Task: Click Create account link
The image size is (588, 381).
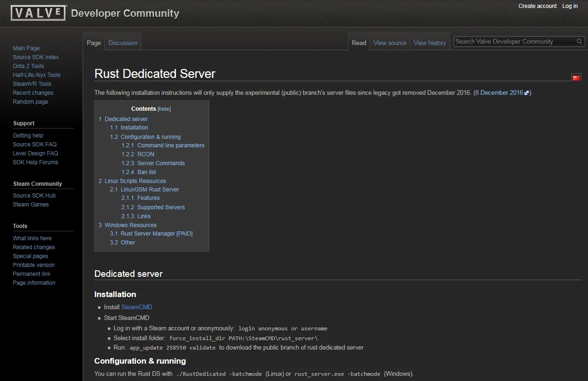Action: 537,6
